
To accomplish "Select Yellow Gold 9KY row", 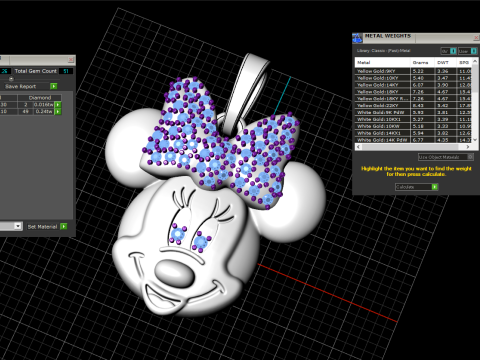I will [414, 71].
